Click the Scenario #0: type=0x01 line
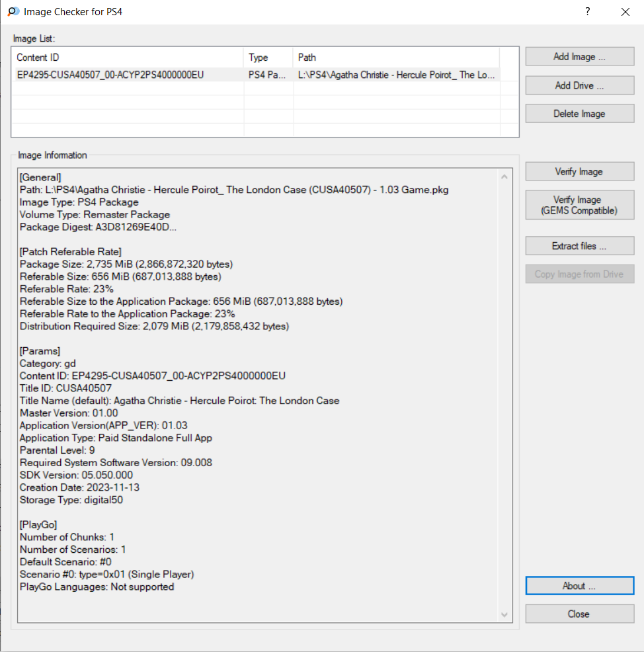Image resolution: width=644 pixels, height=652 pixels. click(107, 574)
